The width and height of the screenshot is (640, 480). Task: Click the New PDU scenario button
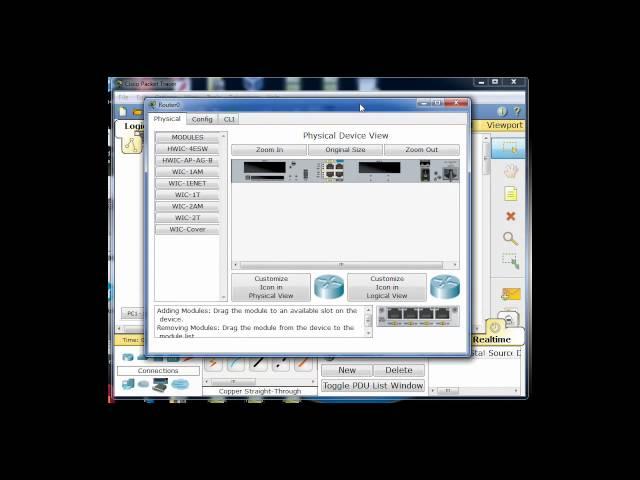(x=347, y=370)
